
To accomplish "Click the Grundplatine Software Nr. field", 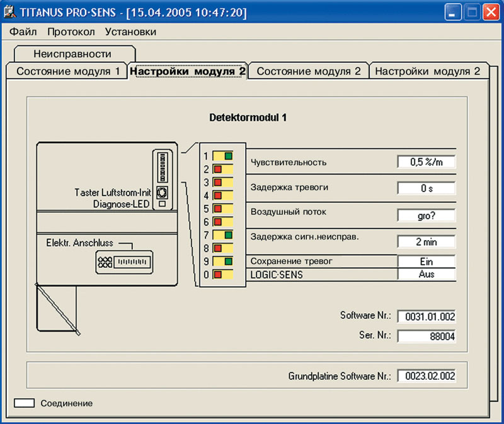I will coord(427,375).
